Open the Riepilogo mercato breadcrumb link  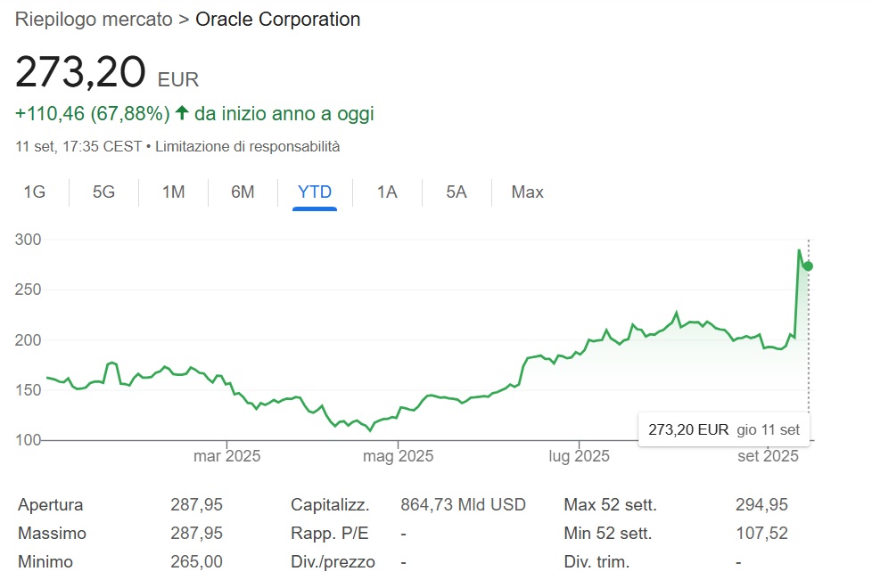click(94, 20)
